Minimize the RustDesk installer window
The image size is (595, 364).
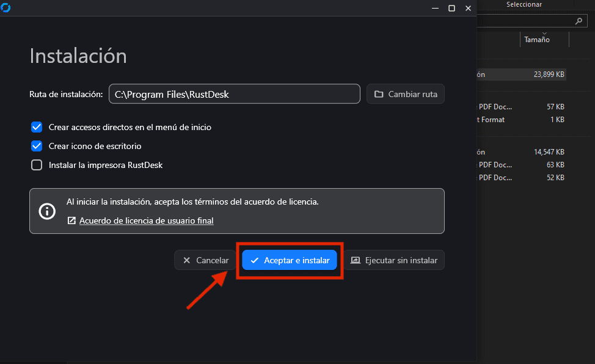(x=435, y=8)
